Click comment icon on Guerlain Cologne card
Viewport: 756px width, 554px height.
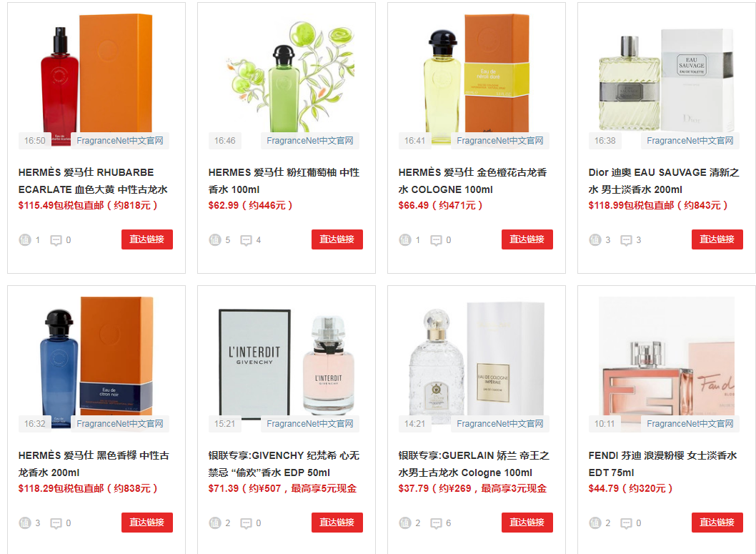[437, 523]
